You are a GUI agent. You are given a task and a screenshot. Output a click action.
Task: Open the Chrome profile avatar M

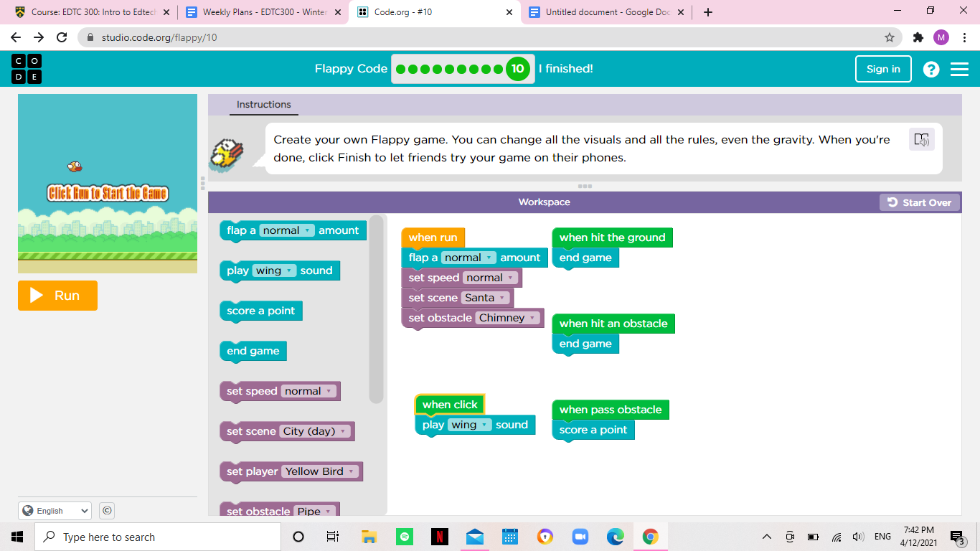point(941,37)
